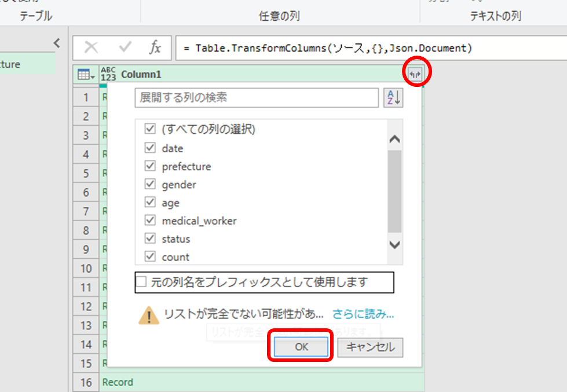Uncheck the age column checkbox
The image size is (567, 392).
coord(149,202)
